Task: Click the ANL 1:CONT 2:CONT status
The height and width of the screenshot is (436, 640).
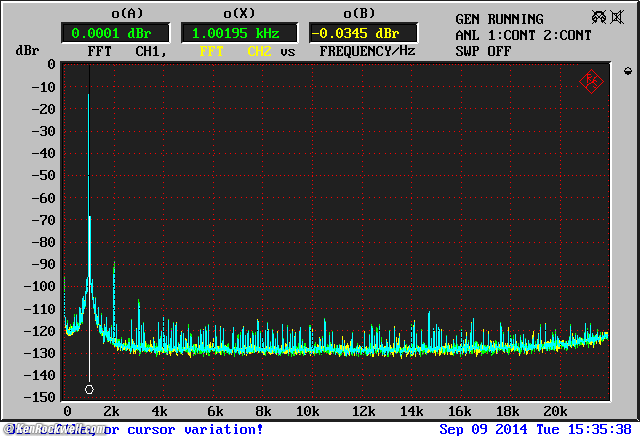Action: click(x=523, y=35)
